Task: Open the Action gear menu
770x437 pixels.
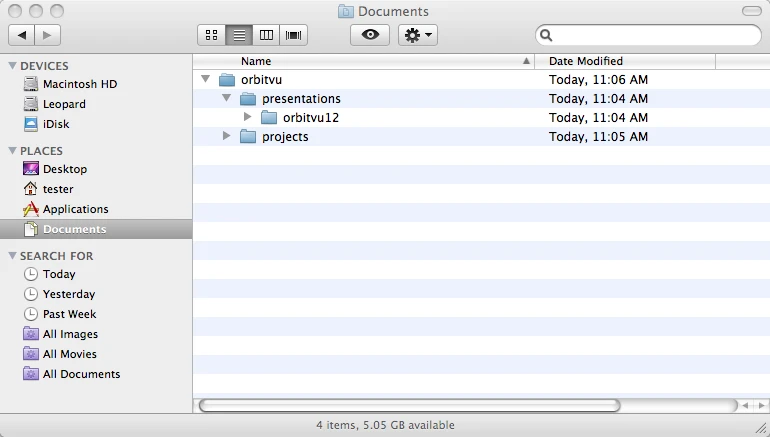Action: pyautogui.click(x=417, y=35)
